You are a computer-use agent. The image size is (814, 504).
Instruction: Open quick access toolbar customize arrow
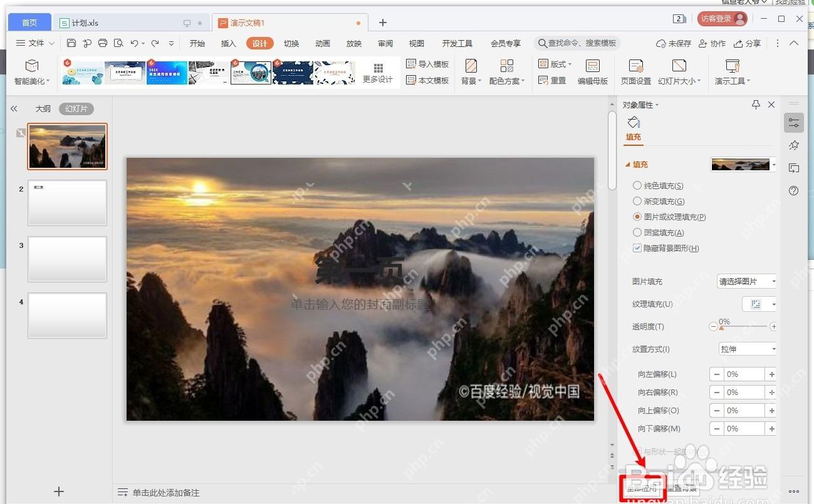click(x=172, y=43)
